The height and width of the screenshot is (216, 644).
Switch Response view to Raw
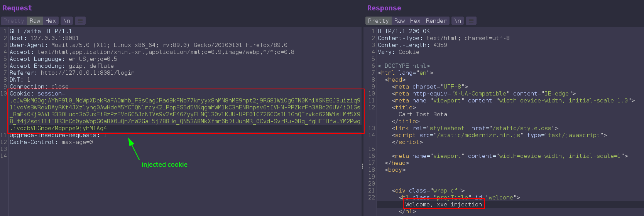point(399,21)
